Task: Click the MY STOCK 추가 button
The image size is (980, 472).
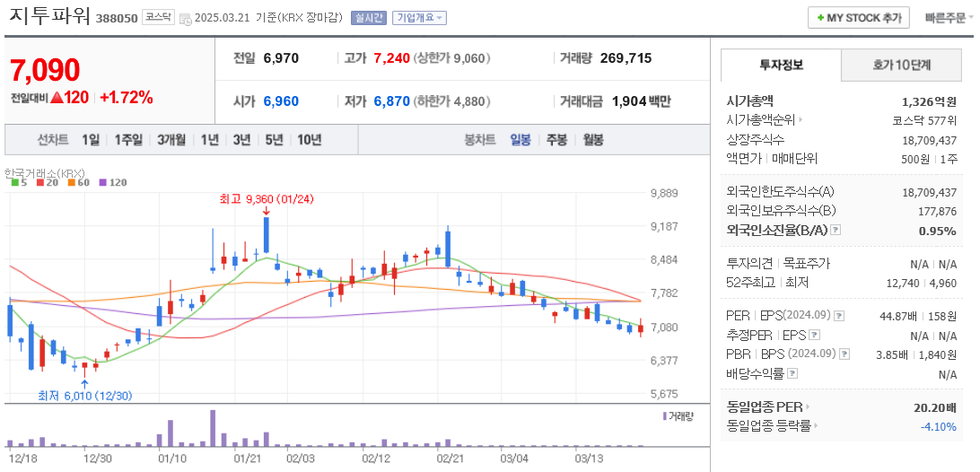Action: (x=858, y=18)
